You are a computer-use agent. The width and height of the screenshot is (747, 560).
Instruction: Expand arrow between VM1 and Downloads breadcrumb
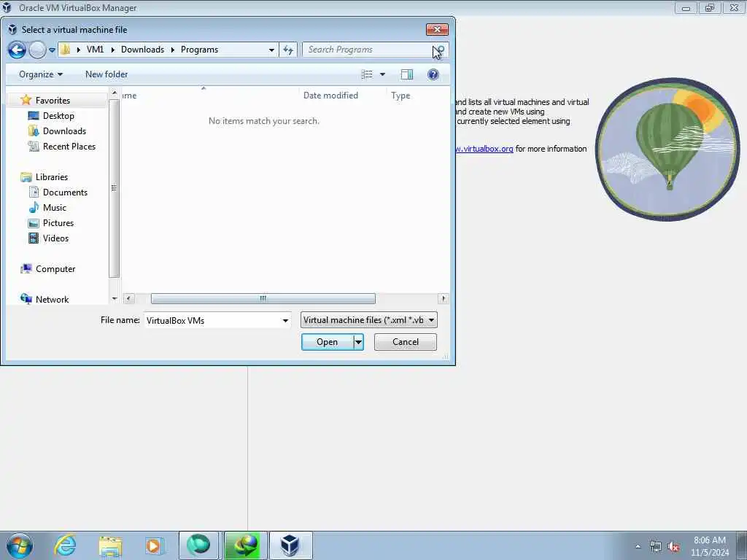[x=112, y=50]
